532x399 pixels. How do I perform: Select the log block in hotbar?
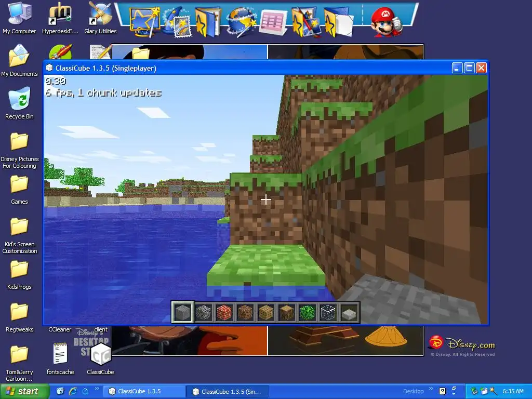coord(287,312)
